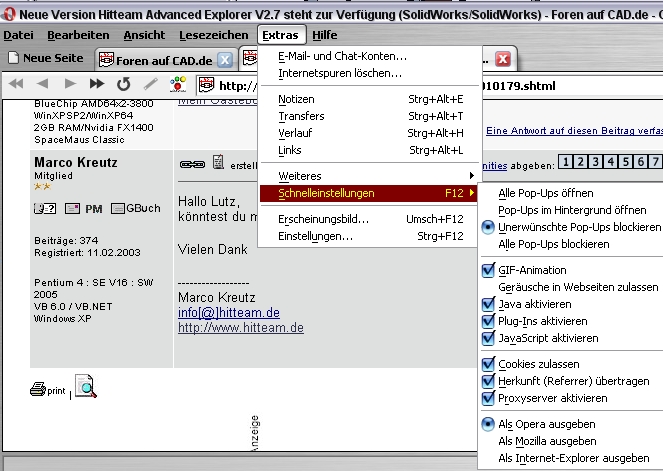This screenshot has width=663, height=471.
Task: Click the document search magnifier icon
Action: 86,386
